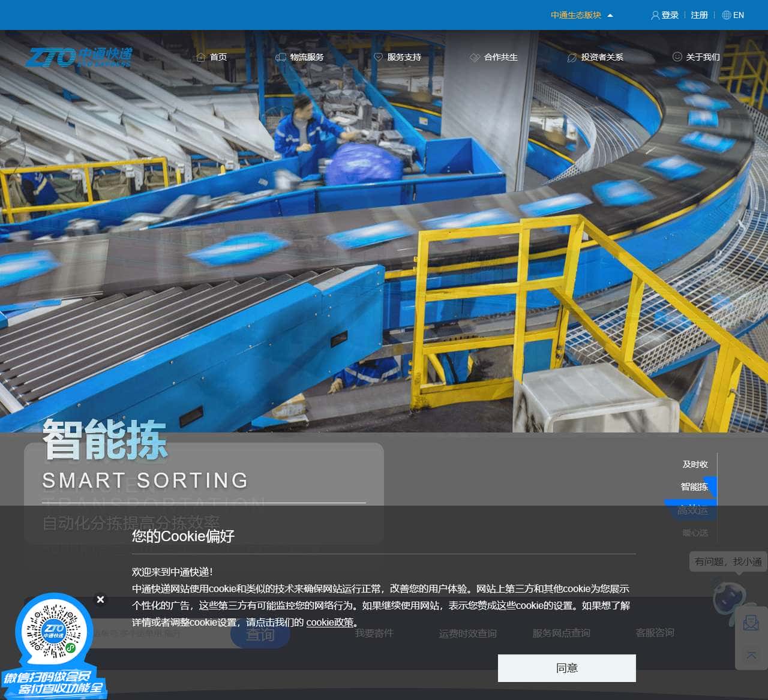The image size is (768, 700).
Task: Click the heart shield icon beside 服务支持
Action: point(378,57)
